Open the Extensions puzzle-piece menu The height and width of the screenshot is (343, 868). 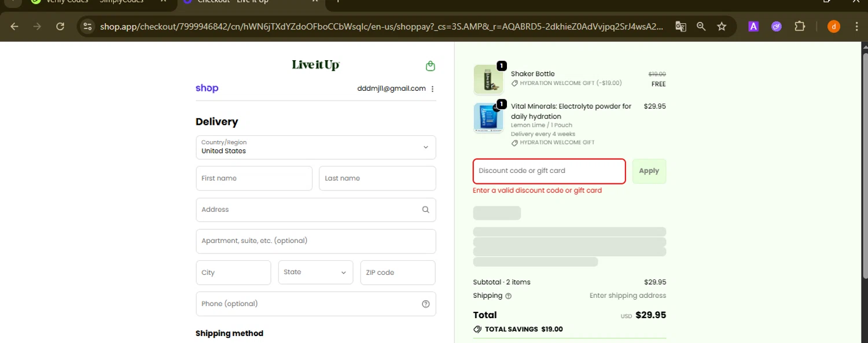pyautogui.click(x=800, y=26)
